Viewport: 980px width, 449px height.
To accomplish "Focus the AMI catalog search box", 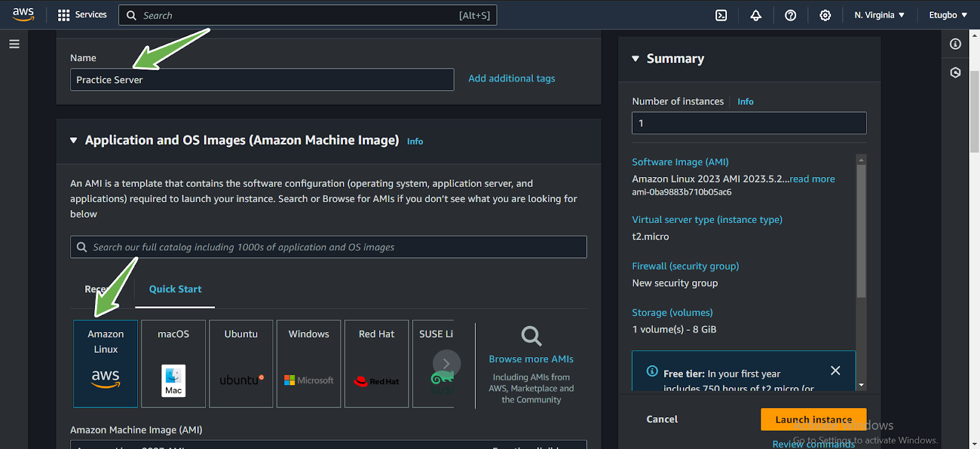I will click(x=328, y=247).
